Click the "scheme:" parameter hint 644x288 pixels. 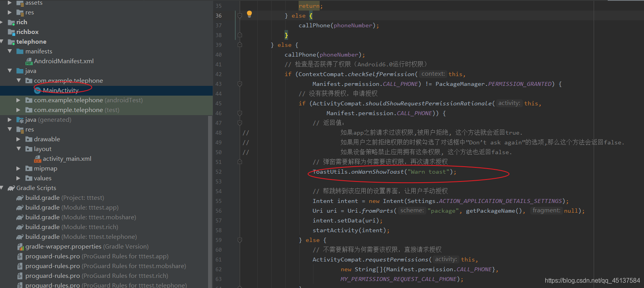point(412,210)
